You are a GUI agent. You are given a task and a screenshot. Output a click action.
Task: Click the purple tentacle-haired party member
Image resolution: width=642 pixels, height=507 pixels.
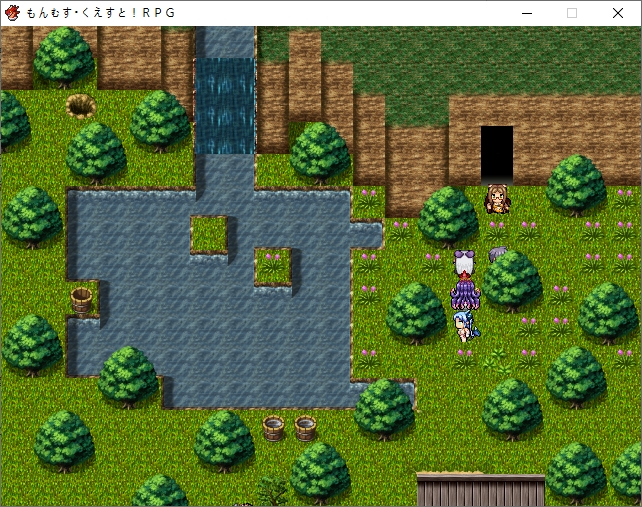[465, 293]
